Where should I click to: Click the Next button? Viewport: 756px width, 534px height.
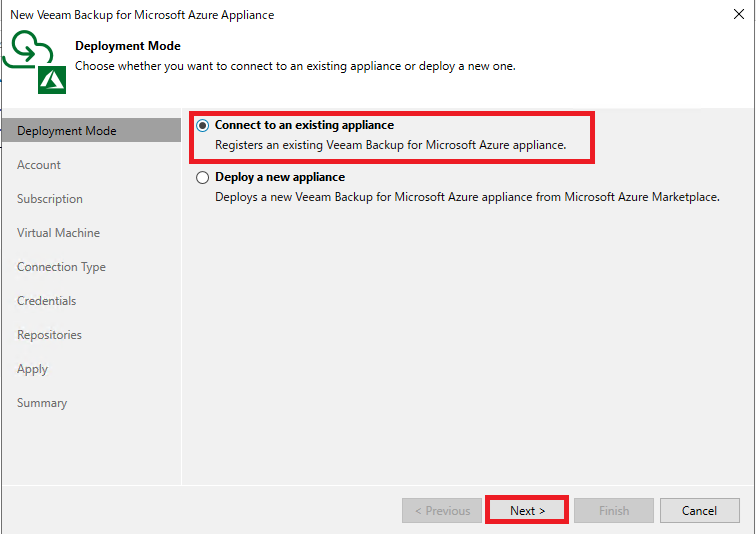click(x=527, y=510)
